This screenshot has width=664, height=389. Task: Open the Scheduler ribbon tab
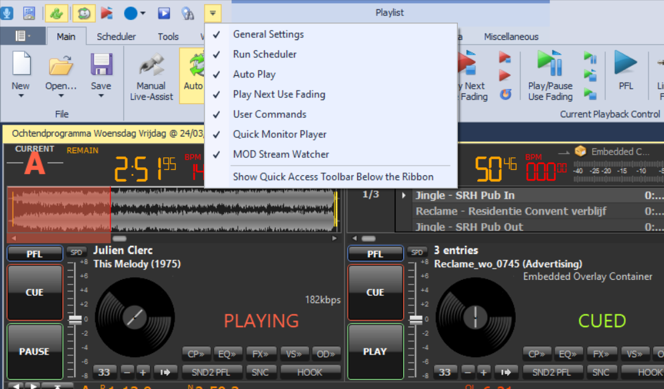116,36
